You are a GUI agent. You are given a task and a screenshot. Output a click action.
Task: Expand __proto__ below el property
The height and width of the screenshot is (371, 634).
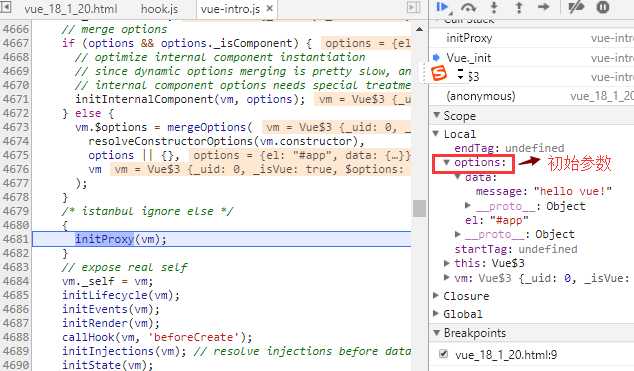coord(458,234)
